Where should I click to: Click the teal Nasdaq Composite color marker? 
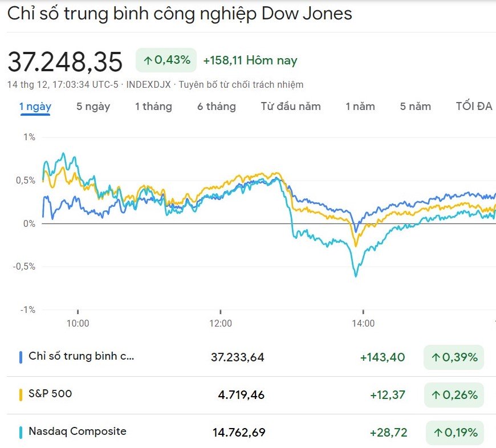click(x=21, y=432)
